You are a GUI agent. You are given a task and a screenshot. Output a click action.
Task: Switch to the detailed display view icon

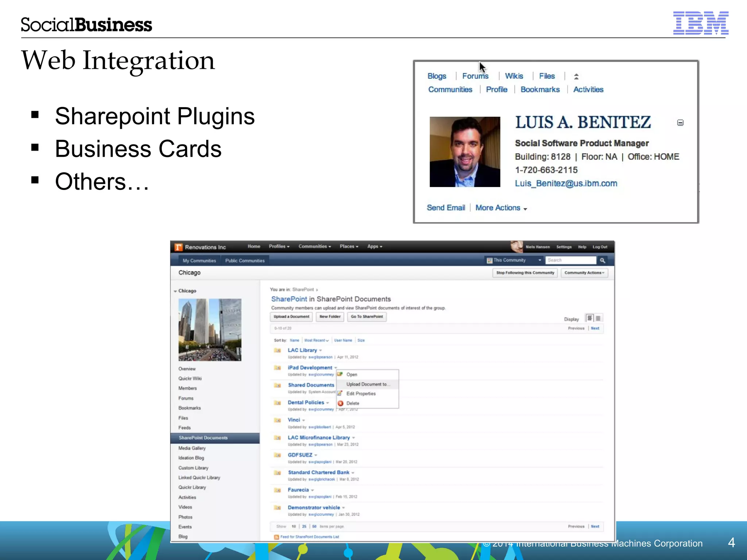click(x=590, y=318)
